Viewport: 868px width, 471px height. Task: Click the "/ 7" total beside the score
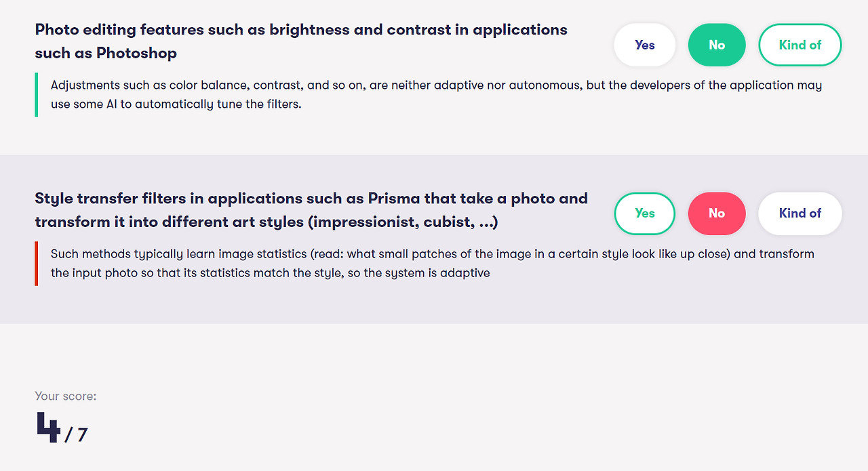[77, 434]
